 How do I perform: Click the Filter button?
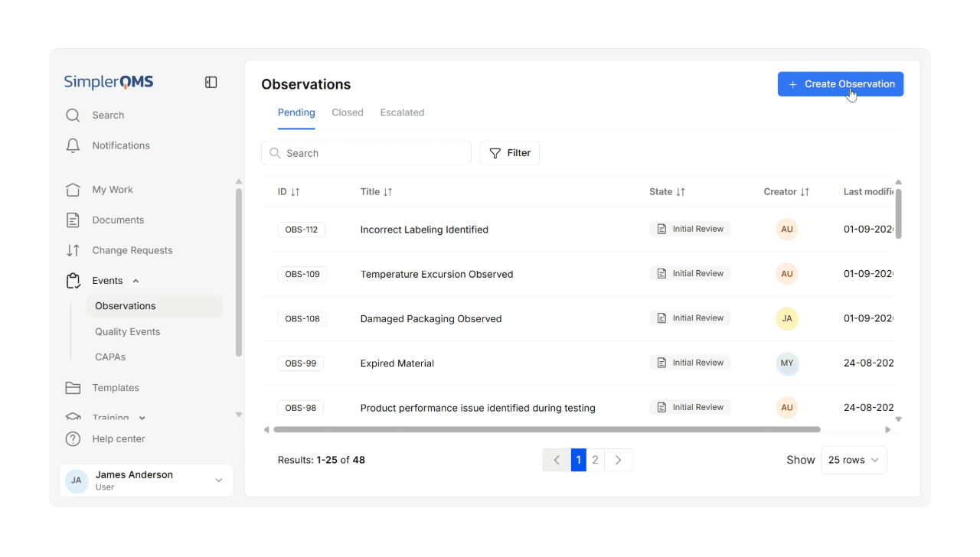(510, 153)
